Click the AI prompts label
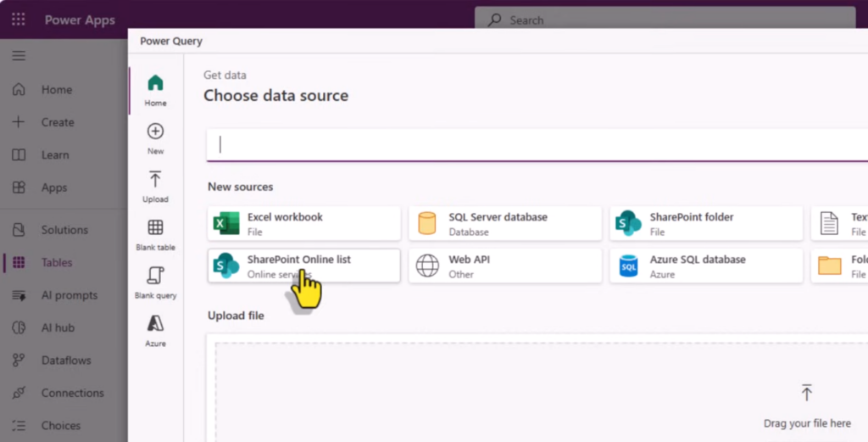 70,295
